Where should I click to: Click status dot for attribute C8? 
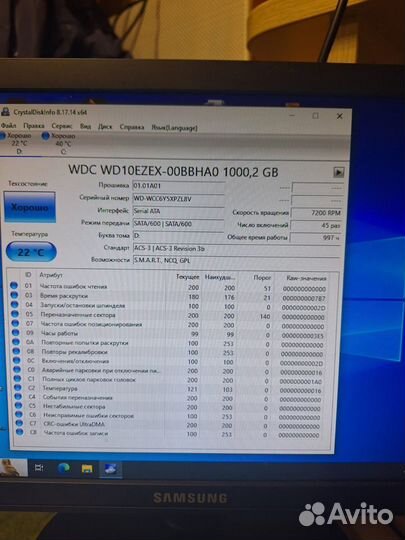pos(19,432)
